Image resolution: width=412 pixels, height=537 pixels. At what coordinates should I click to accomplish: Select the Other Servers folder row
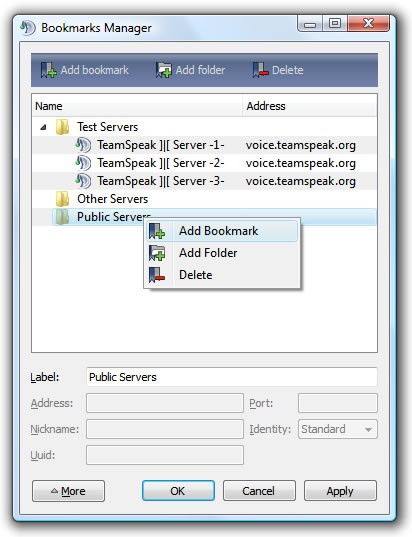[x=204, y=199]
